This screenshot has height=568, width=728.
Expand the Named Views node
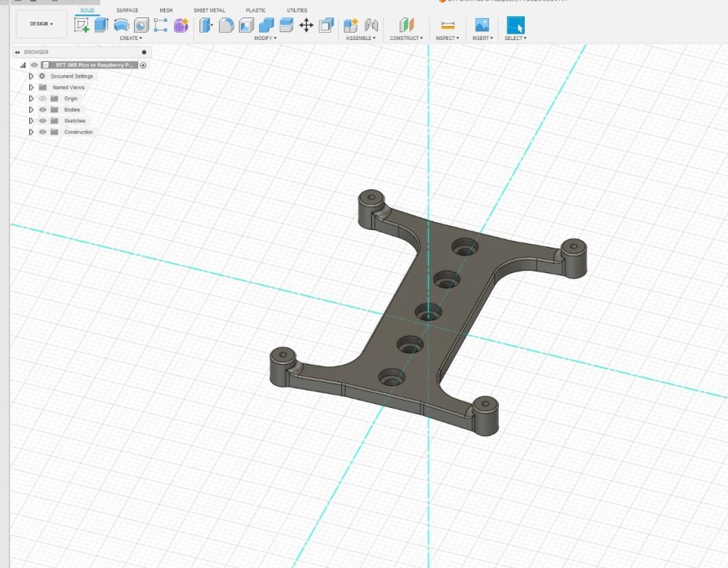pyautogui.click(x=31, y=87)
